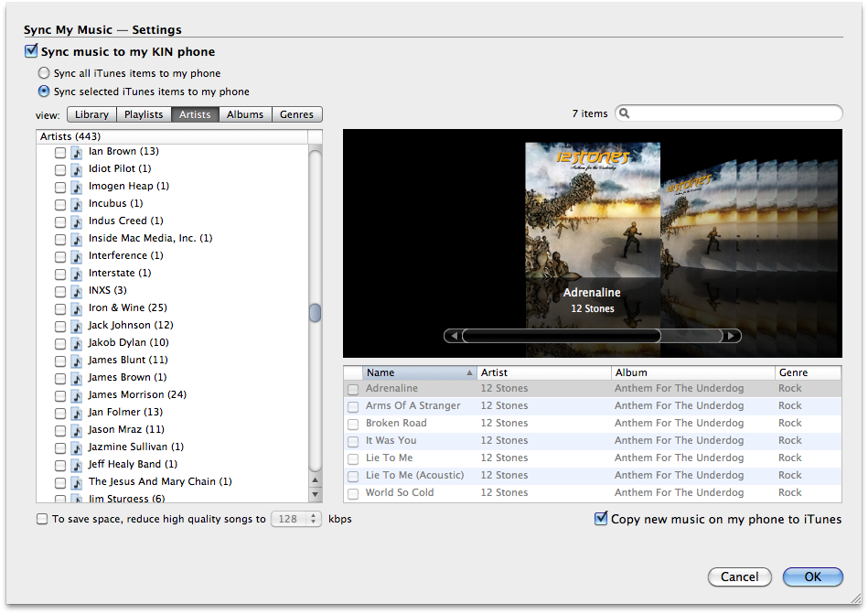Click the music note icon beside James Brown
Screen dimensions: 868x614
(77, 378)
